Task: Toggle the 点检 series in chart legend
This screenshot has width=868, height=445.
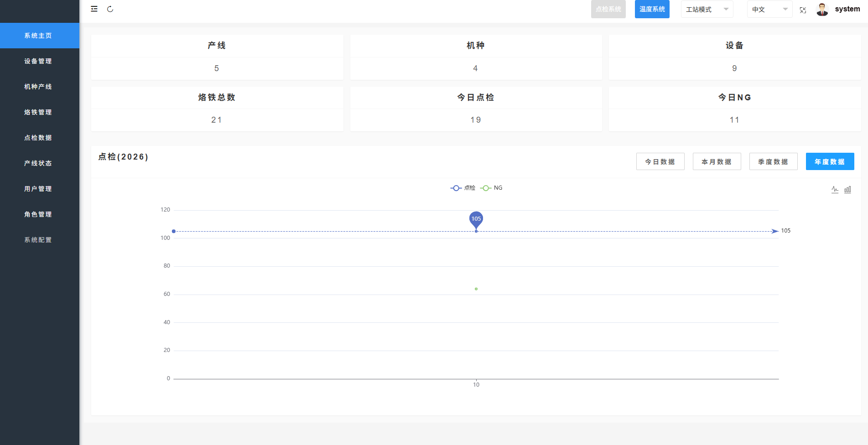Action: pos(463,188)
